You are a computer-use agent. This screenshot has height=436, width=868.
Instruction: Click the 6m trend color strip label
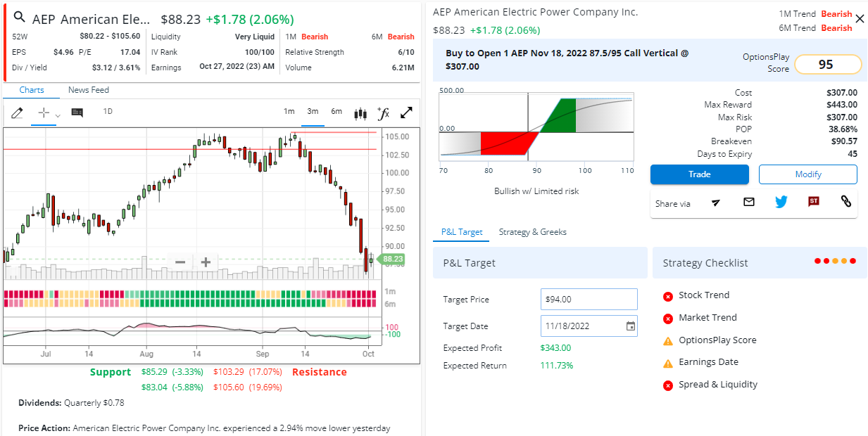[390, 304]
